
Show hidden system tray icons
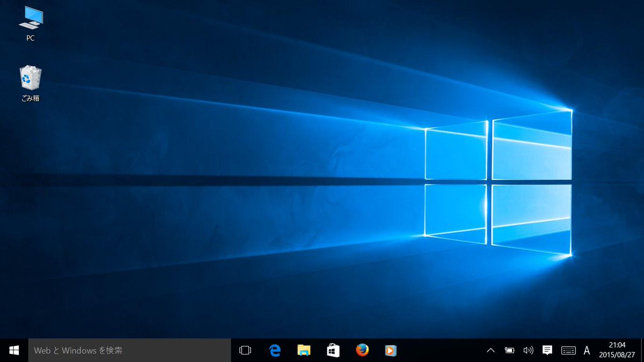pyautogui.click(x=491, y=350)
